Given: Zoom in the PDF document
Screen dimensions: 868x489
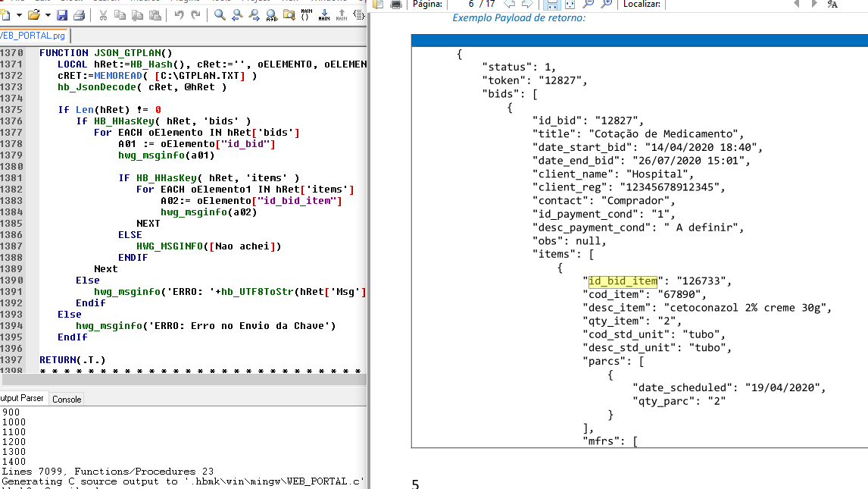Looking at the screenshot, I should (607, 4).
